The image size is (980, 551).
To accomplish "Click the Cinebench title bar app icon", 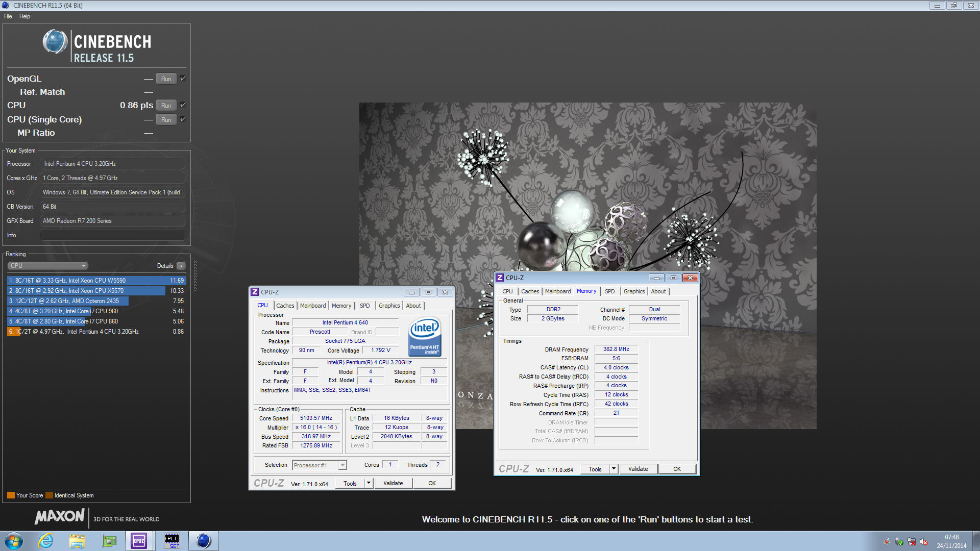I will tap(6, 5).
